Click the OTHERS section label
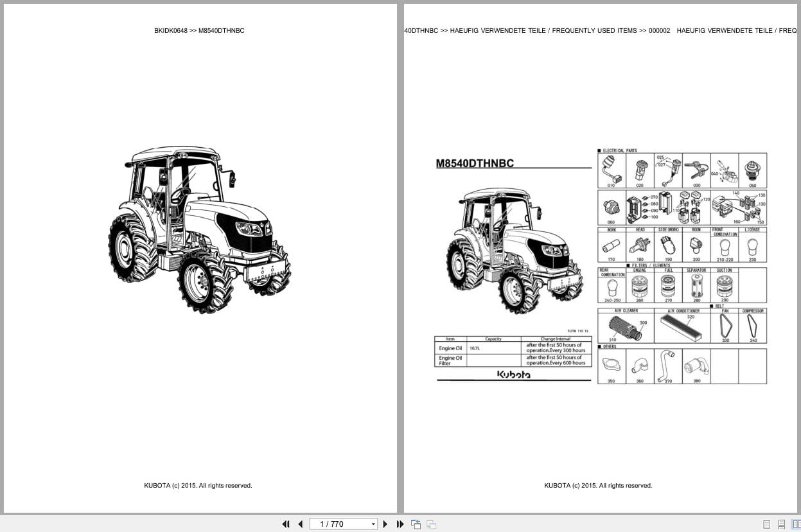The image size is (801, 532). point(609,346)
